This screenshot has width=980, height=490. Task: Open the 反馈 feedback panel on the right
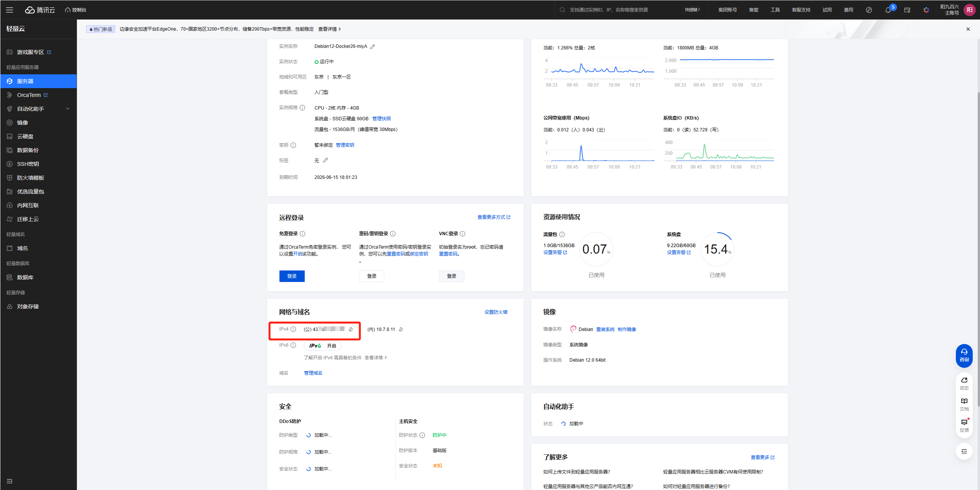pyautogui.click(x=964, y=423)
